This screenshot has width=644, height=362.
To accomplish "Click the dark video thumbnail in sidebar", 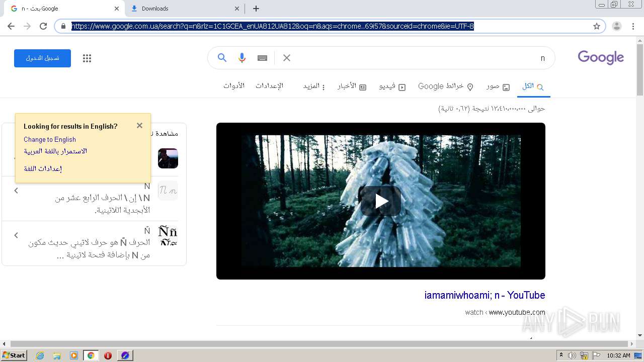I will [168, 158].
